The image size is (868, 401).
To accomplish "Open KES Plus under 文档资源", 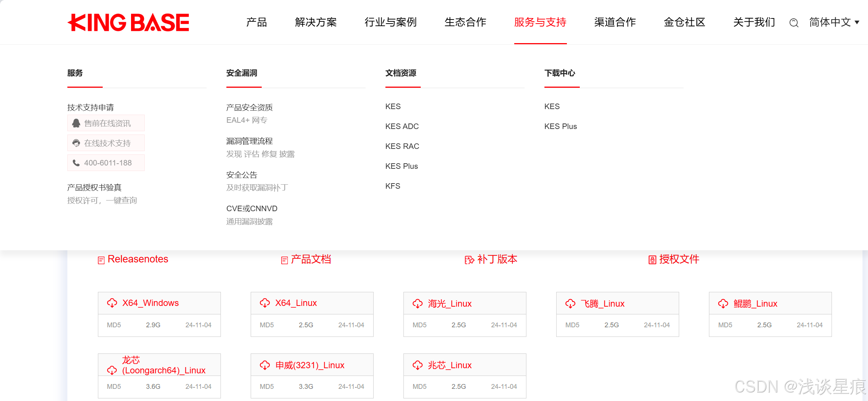I will click(402, 166).
